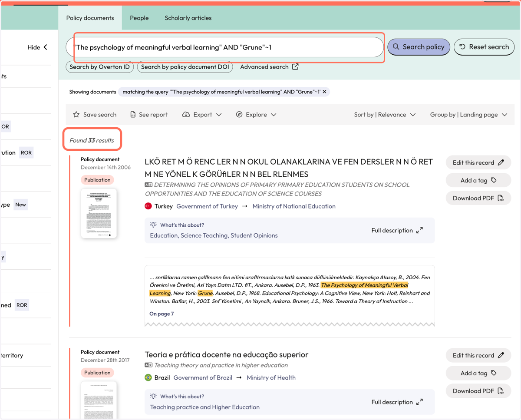The image size is (521, 420).
Task: Click the Turkey flag icon
Action: click(x=148, y=206)
